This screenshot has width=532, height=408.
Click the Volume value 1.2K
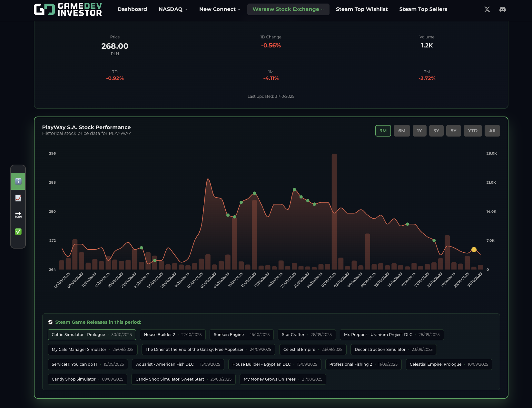click(427, 46)
